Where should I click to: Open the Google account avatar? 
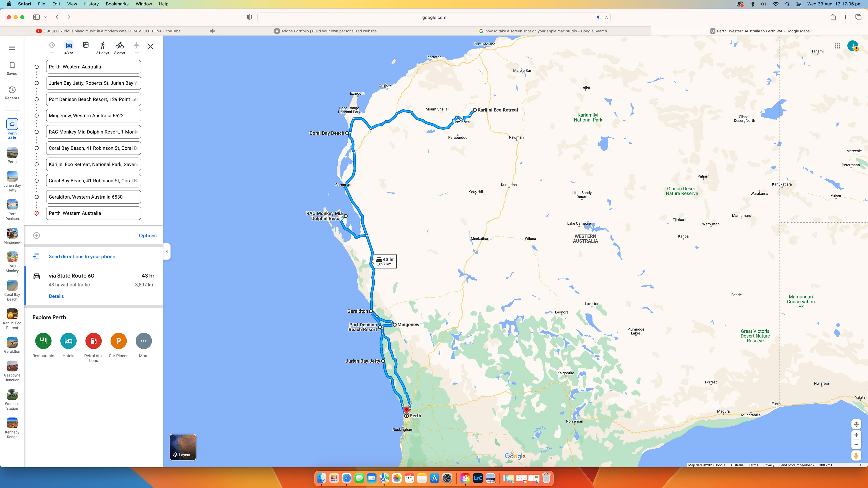coord(853,46)
